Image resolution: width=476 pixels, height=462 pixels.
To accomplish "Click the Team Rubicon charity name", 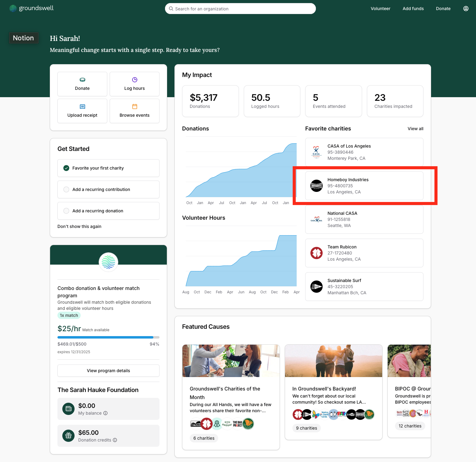I will point(342,247).
